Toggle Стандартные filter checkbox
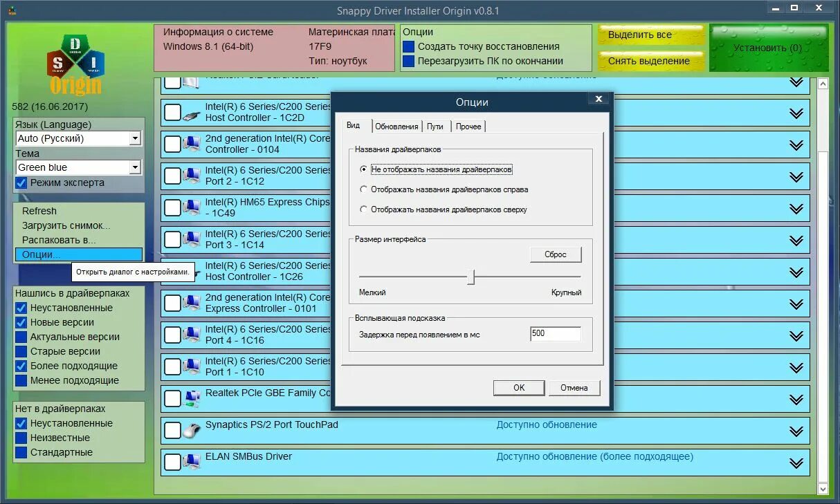 [x=21, y=452]
